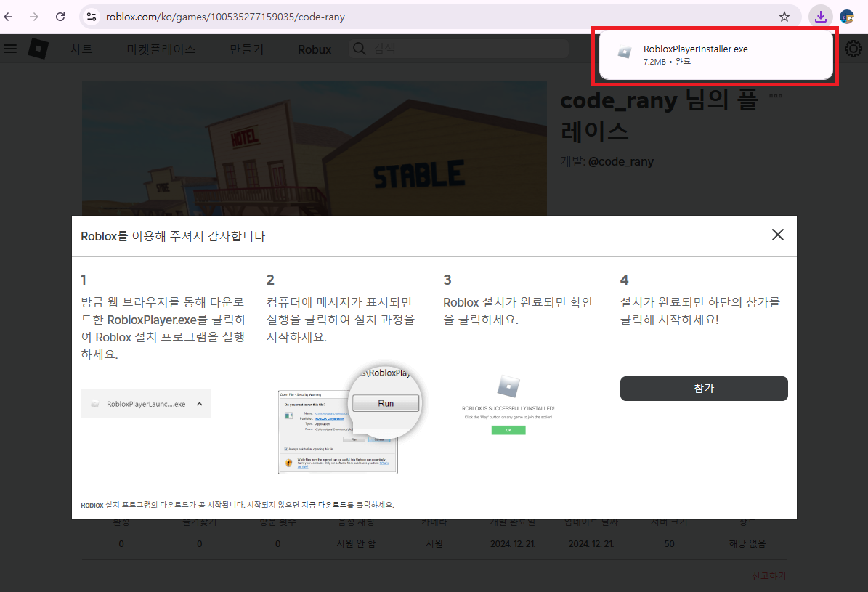Click the green OK button illustration
Viewport: 868px width, 592px height.
tap(508, 430)
